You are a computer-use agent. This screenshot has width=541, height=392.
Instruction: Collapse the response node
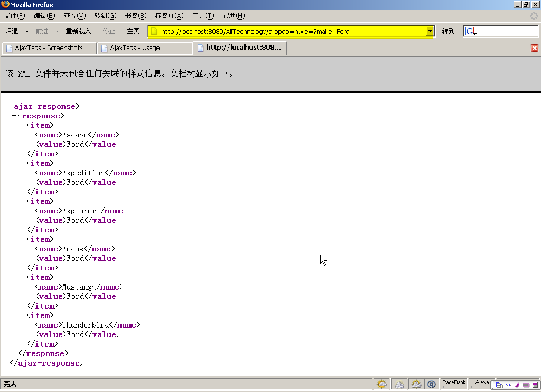click(14, 116)
